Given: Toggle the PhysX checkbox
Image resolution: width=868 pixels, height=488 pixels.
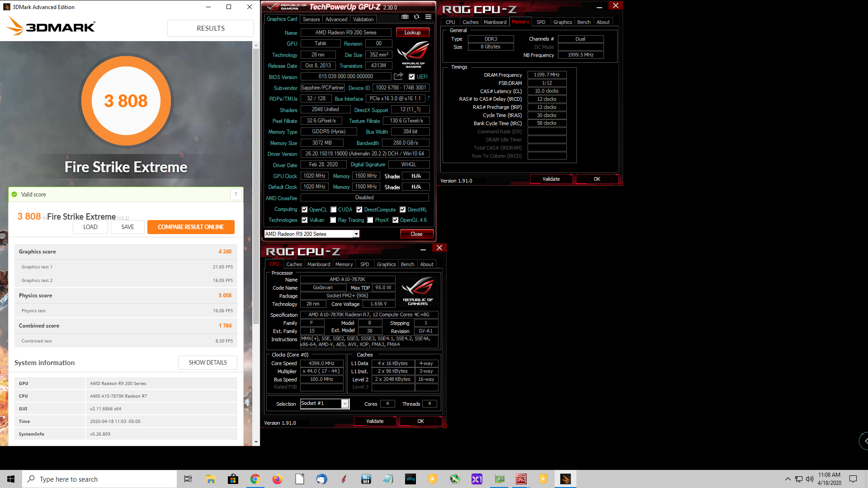Looking at the screenshot, I should click(x=370, y=220).
